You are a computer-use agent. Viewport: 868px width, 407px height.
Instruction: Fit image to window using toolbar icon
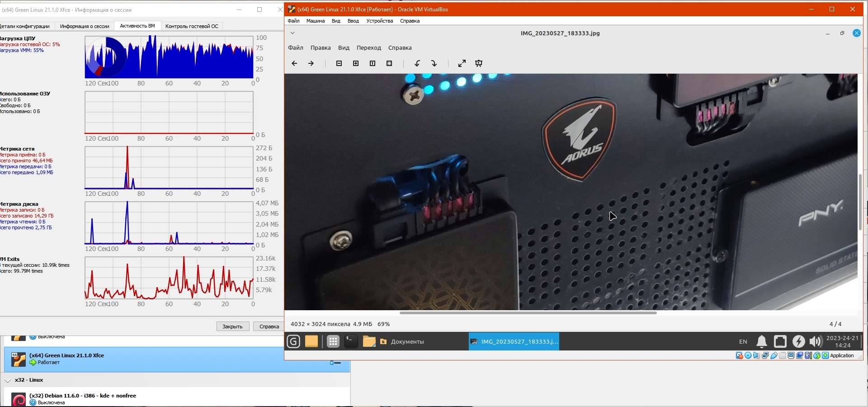pyautogui.click(x=389, y=64)
